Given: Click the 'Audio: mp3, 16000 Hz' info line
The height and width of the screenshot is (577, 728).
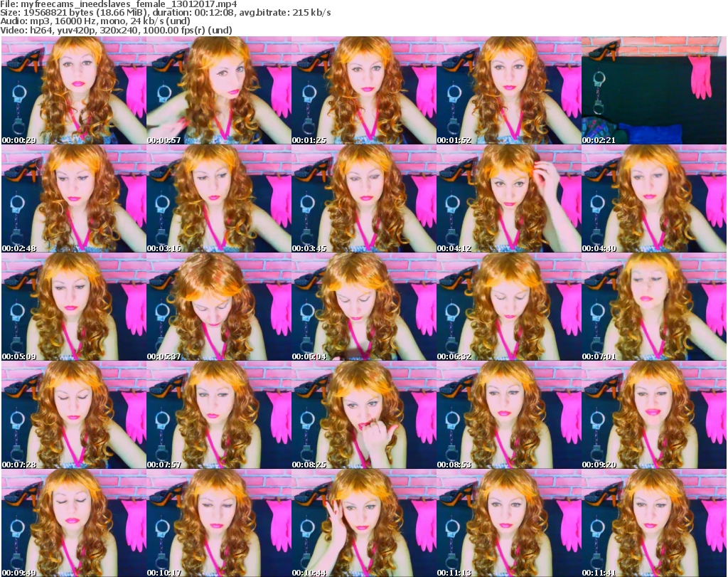Looking at the screenshot, I should pyautogui.click(x=95, y=21).
